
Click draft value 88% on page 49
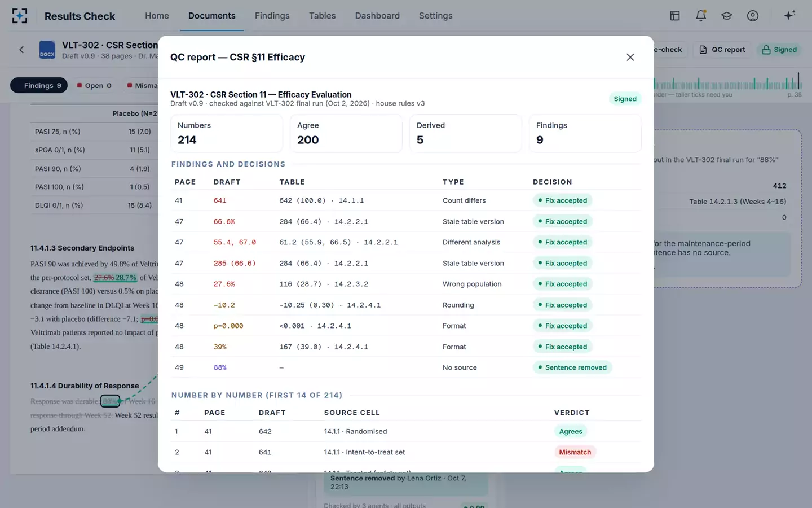(x=220, y=367)
